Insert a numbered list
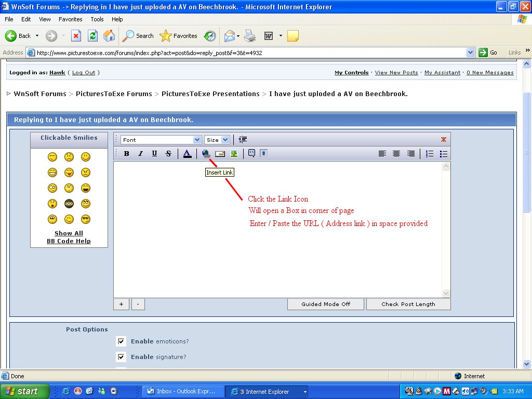The height and width of the screenshot is (399, 532). pyautogui.click(x=430, y=154)
